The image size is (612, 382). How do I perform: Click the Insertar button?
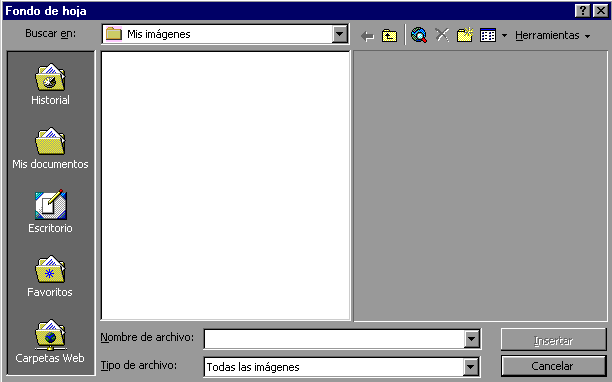553,340
